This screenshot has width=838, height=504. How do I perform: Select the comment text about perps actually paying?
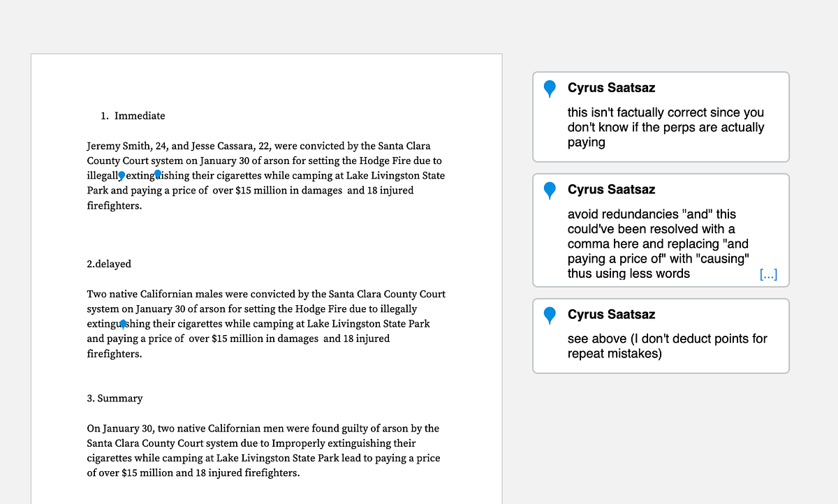tap(666, 127)
